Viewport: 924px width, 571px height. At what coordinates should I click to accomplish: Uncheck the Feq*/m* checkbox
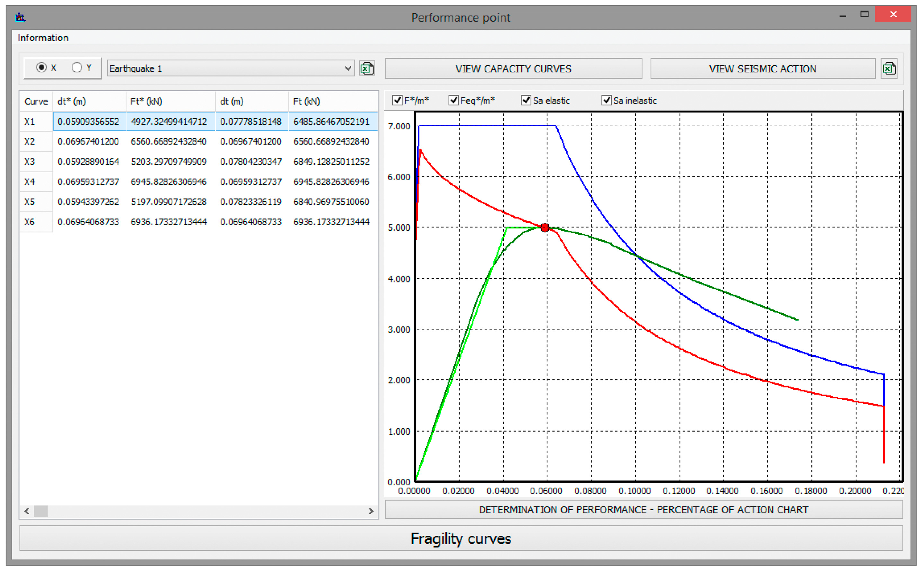(x=453, y=100)
